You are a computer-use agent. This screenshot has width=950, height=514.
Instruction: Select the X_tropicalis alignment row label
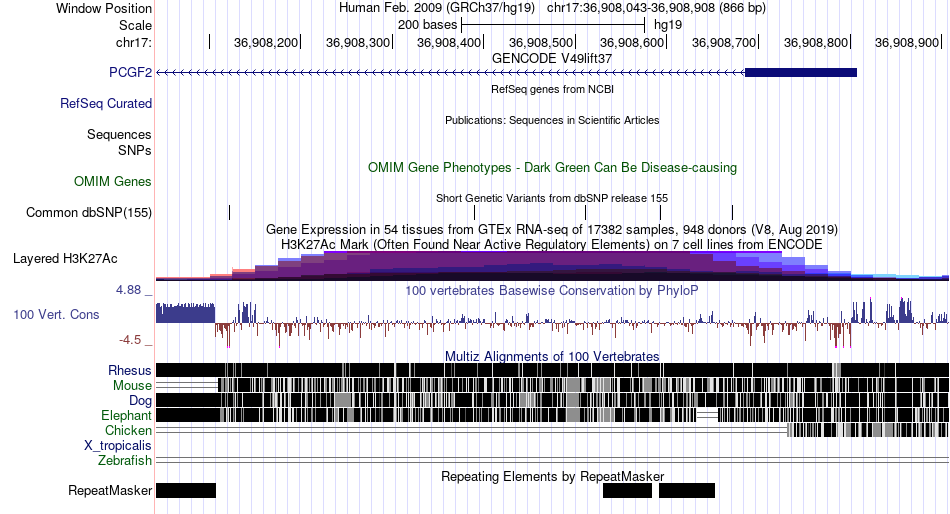pyautogui.click(x=118, y=446)
